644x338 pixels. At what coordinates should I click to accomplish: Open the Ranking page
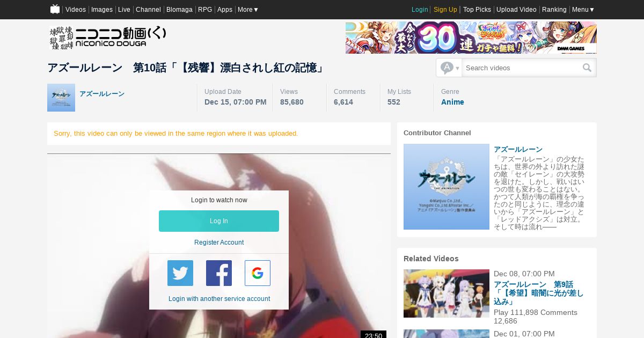[554, 10]
